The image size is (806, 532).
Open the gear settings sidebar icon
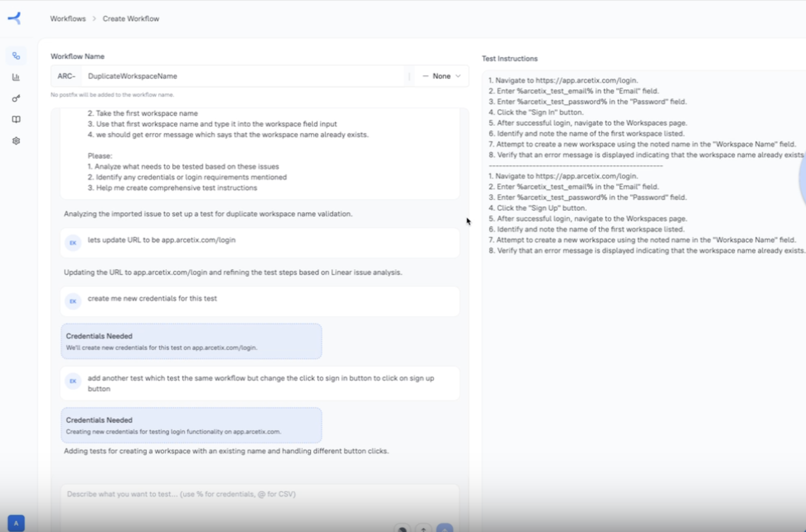[x=16, y=141]
